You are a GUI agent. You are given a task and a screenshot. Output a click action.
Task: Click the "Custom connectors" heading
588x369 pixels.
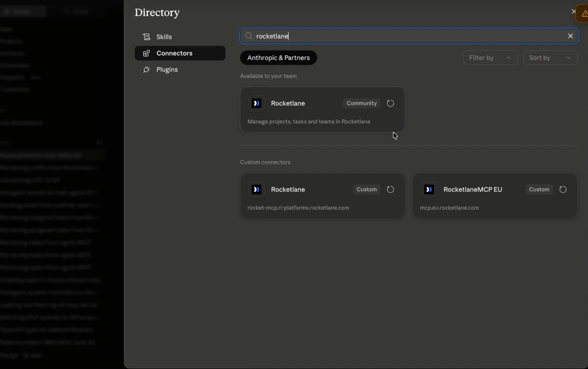pyautogui.click(x=265, y=162)
